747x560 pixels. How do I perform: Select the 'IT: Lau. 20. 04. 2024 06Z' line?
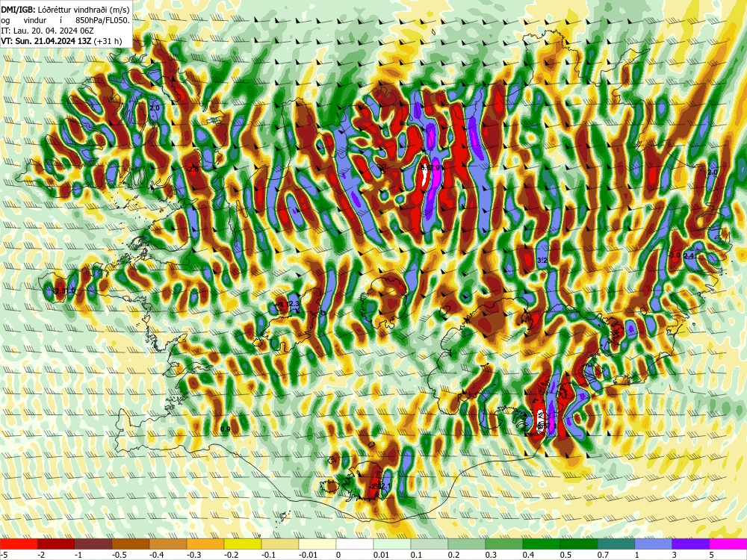(47, 31)
